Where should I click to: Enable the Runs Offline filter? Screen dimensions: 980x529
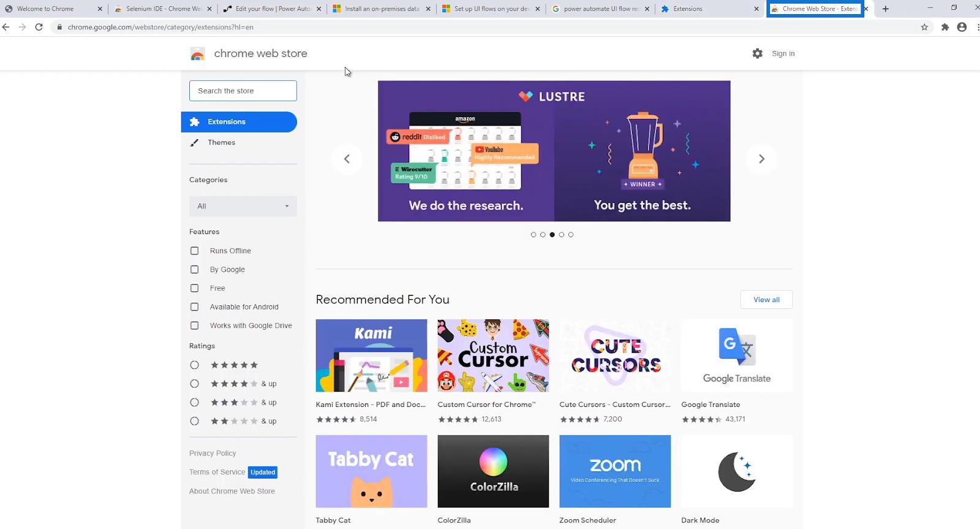click(194, 251)
